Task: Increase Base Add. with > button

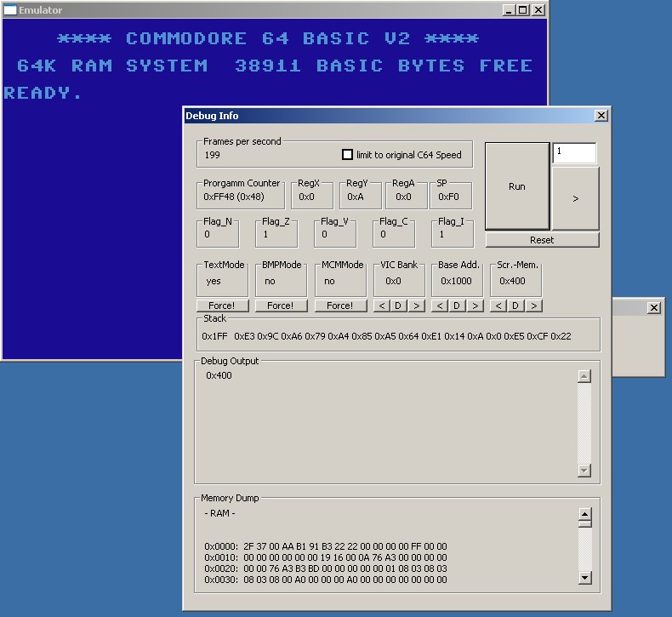Action: tap(475, 306)
